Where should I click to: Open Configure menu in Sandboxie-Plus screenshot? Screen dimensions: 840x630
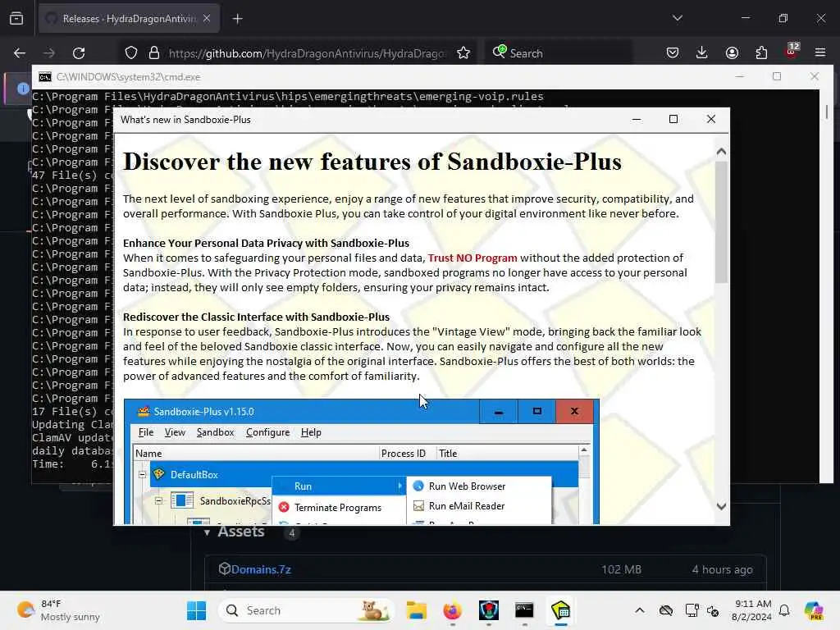pyautogui.click(x=268, y=432)
